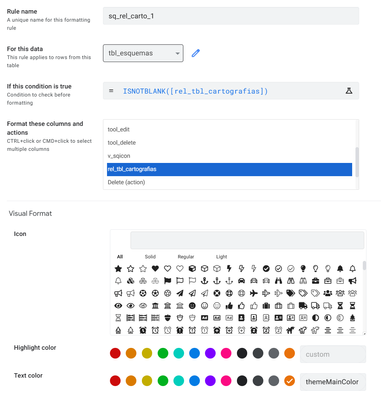Image resolution: width=381 pixels, height=400 pixels.
Task: Pick the solid flag icon
Action: [167, 281]
